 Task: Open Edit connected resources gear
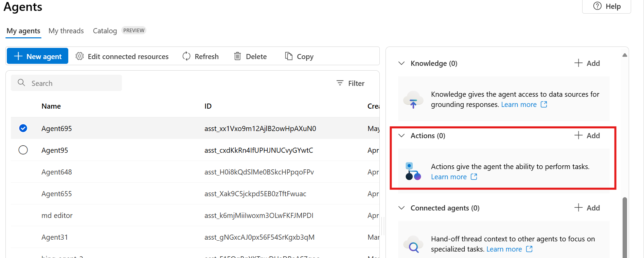(79, 56)
